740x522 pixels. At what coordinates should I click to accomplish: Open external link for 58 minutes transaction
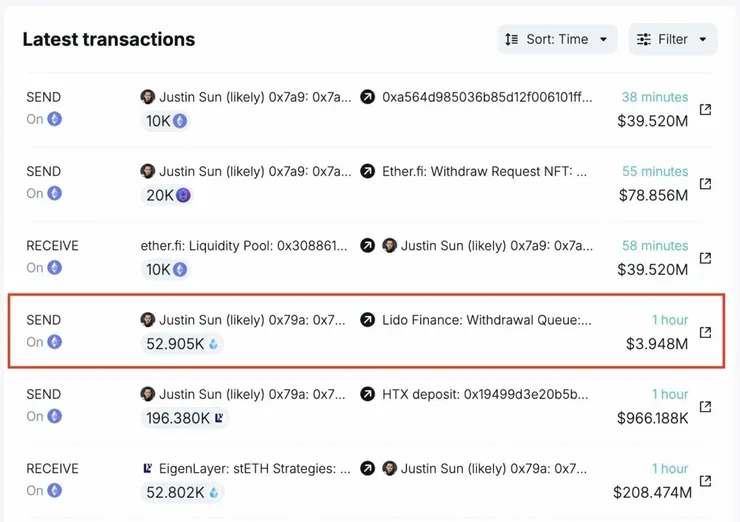coord(705,258)
